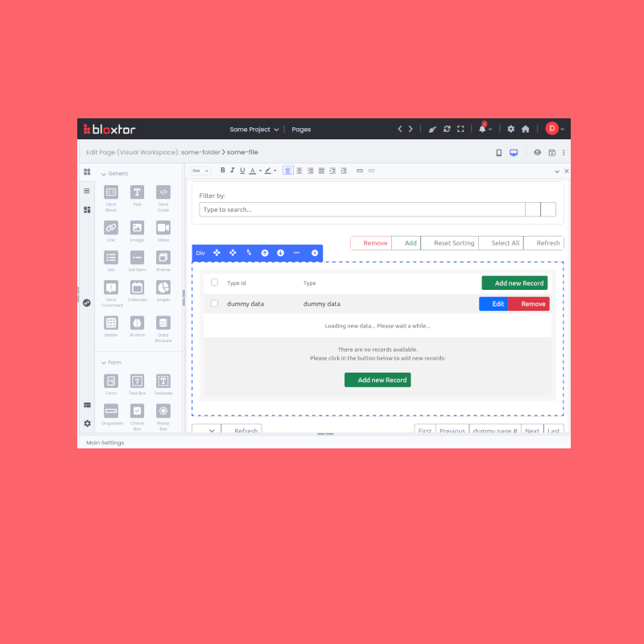Open the Div more options menu

(x=296, y=253)
